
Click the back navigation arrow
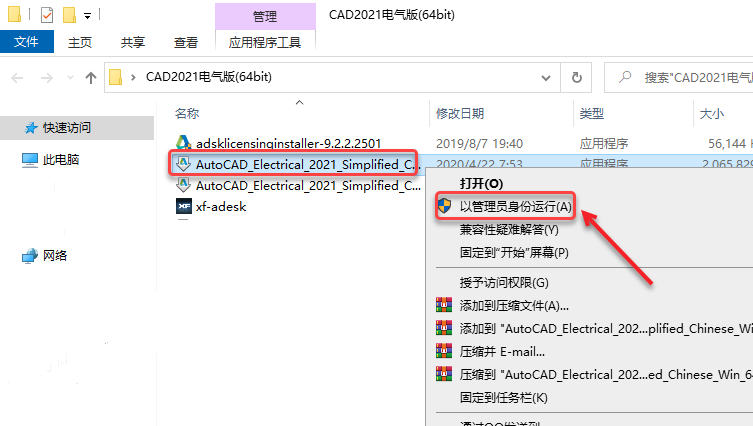tap(17, 77)
